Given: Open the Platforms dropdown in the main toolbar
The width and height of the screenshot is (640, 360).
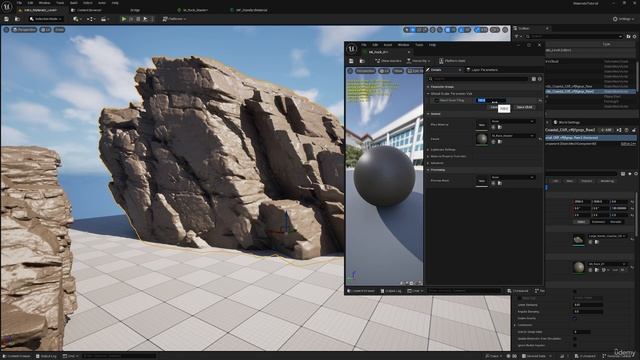Looking at the screenshot, I should tap(174, 19).
